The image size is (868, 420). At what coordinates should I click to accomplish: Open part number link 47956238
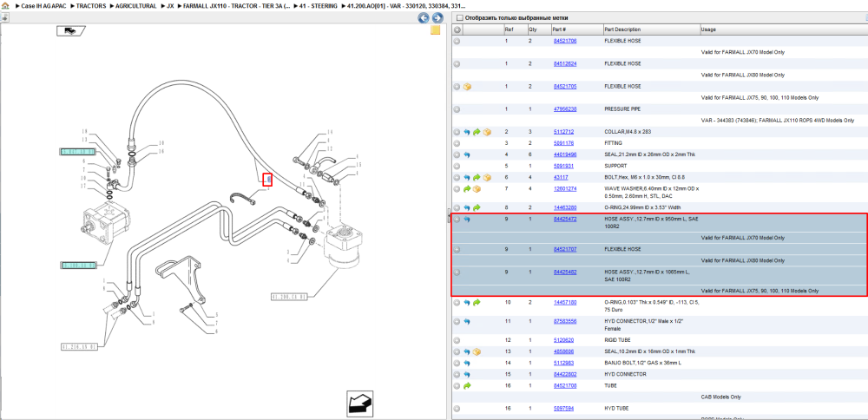(565, 109)
